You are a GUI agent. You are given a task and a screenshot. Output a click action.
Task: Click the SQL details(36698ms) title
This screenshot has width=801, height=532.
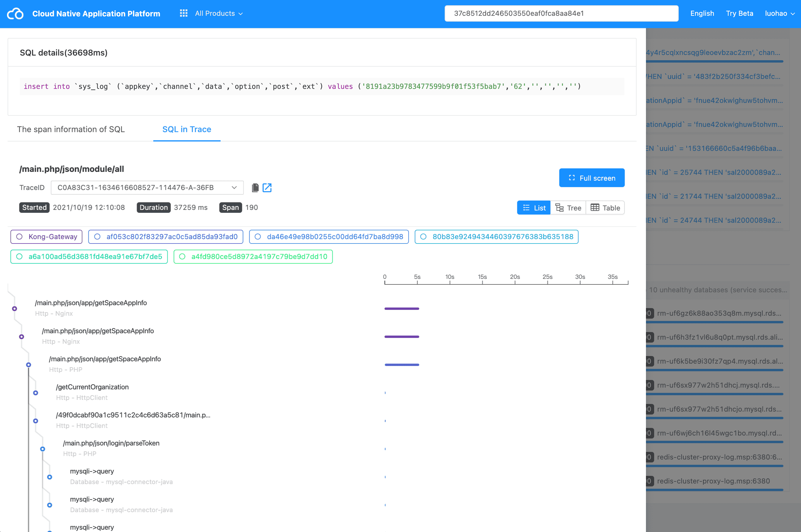click(x=63, y=53)
